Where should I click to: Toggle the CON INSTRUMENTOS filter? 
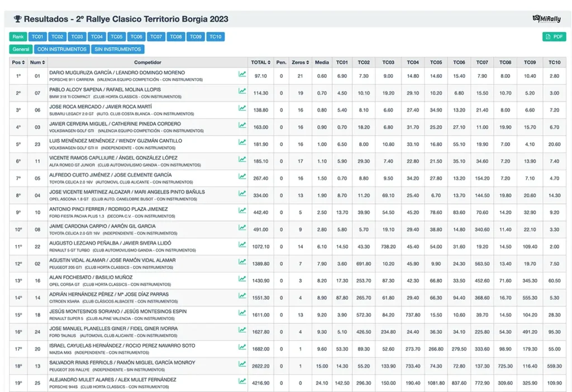[x=62, y=49]
